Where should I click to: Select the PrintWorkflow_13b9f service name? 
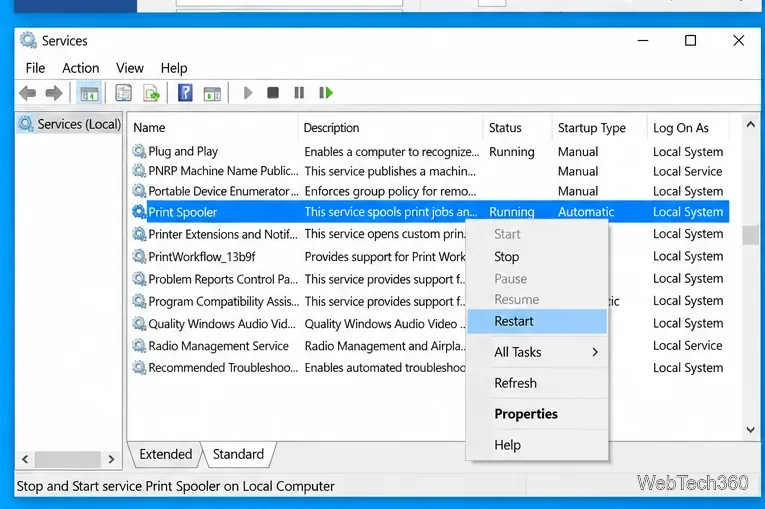(x=201, y=256)
